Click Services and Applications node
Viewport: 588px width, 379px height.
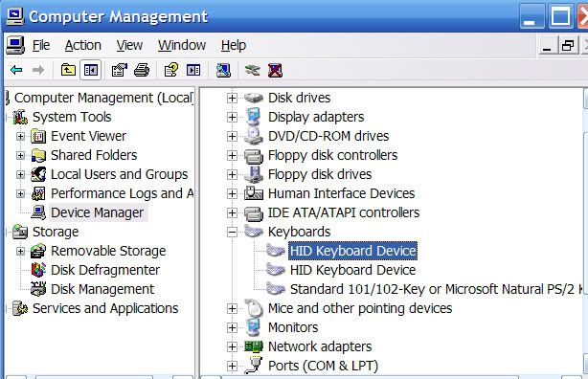(x=105, y=308)
